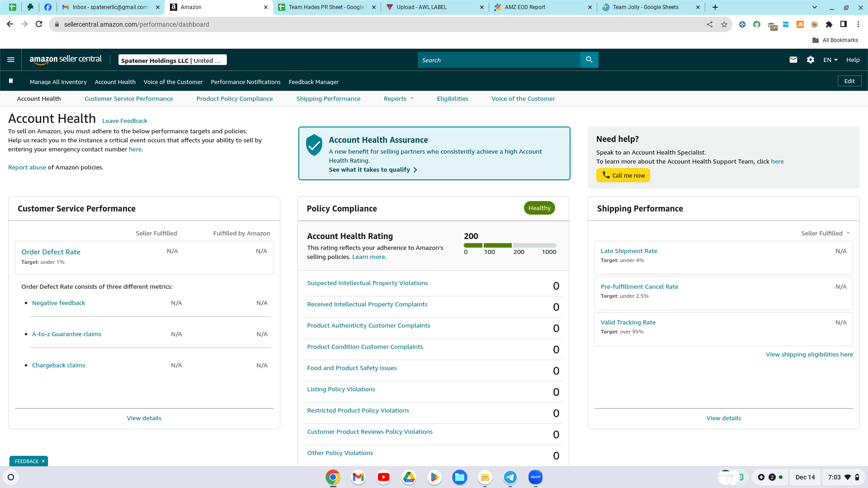
Task: Open the Product Policy Compliance tab
Action: [x=235, y=99]
